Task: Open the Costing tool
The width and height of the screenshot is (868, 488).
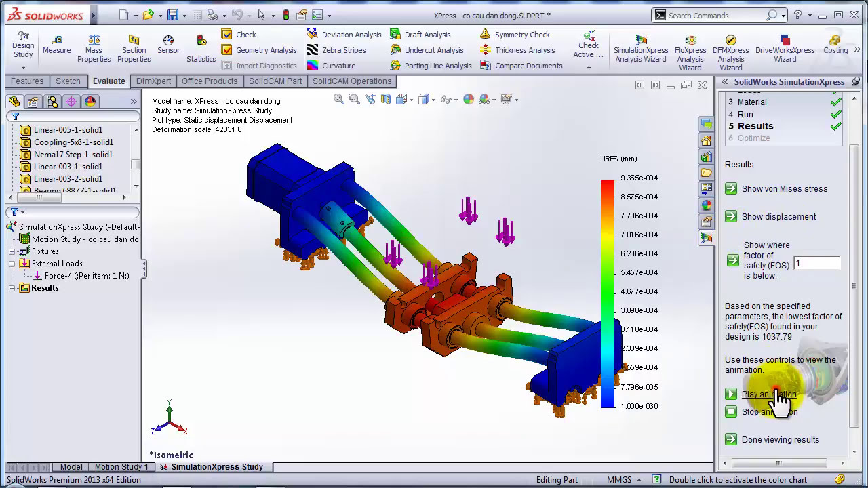Action: 835,45
